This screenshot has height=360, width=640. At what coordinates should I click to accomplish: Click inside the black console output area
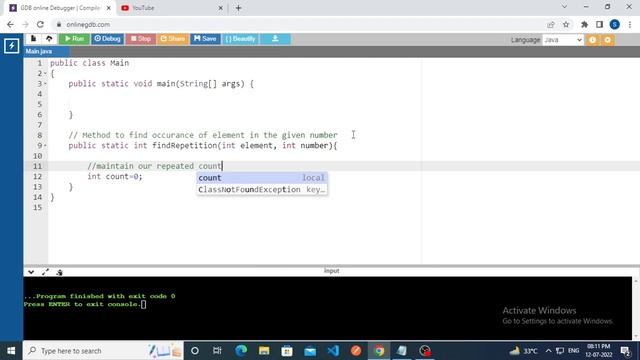coord(327,308)
